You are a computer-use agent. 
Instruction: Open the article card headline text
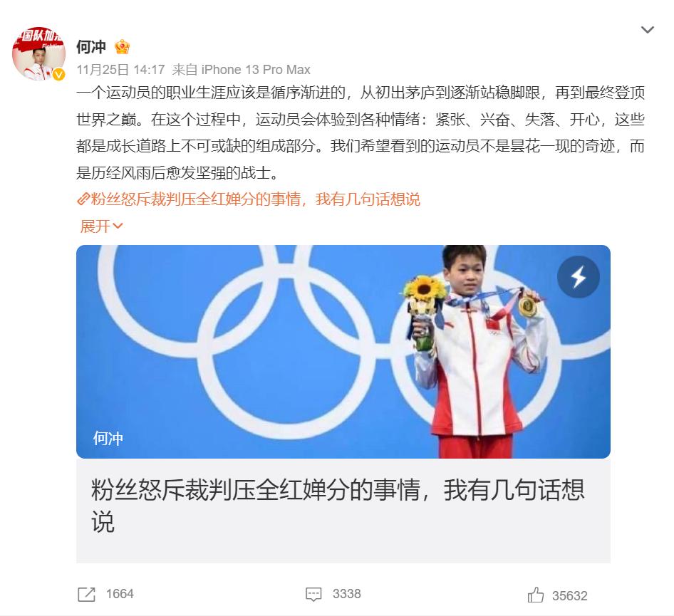coord(338,506)
